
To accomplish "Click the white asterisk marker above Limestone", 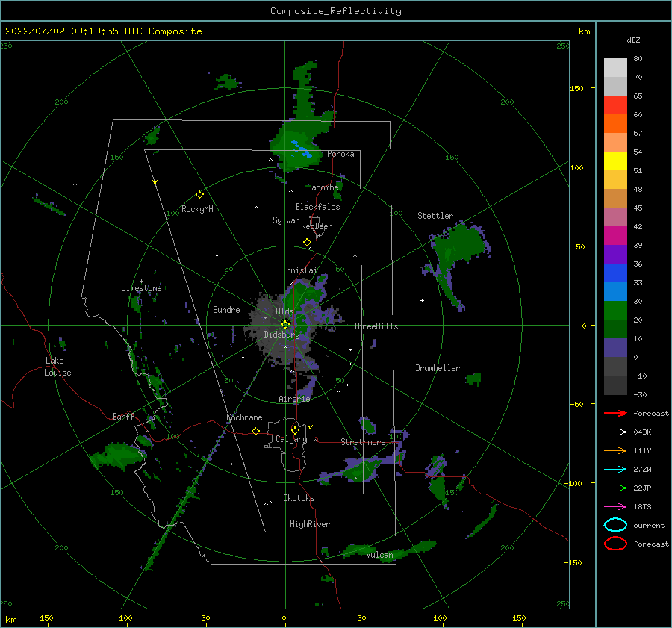I will click(141, 282).
